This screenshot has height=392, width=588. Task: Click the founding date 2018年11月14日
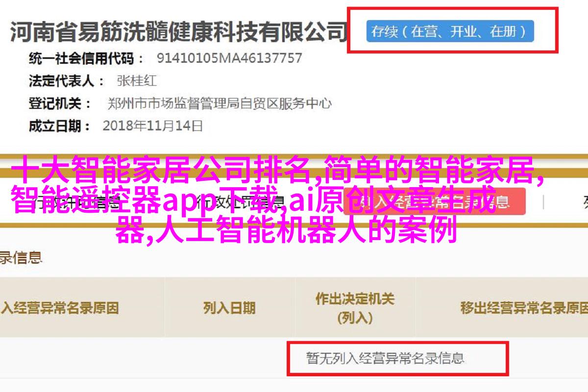click(x=152, y=126)
